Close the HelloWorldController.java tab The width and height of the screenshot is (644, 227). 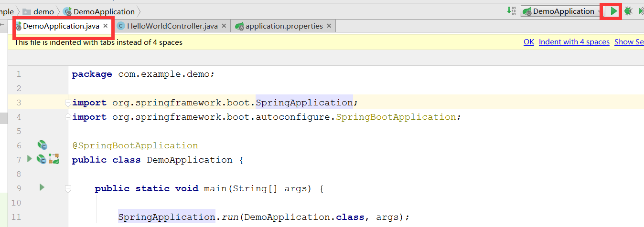point(224,26)
